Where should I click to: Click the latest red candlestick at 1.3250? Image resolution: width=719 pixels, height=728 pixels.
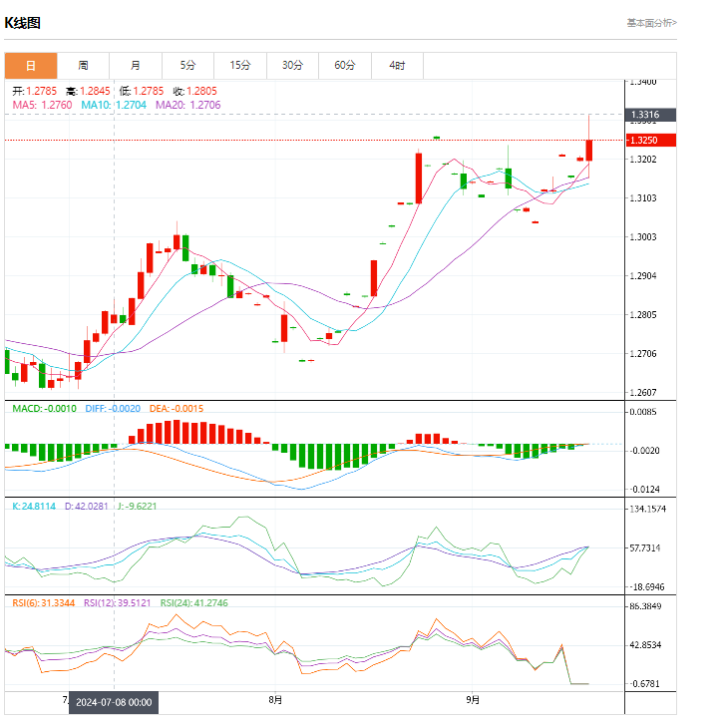pyautogui.click(x=589, y=150)
